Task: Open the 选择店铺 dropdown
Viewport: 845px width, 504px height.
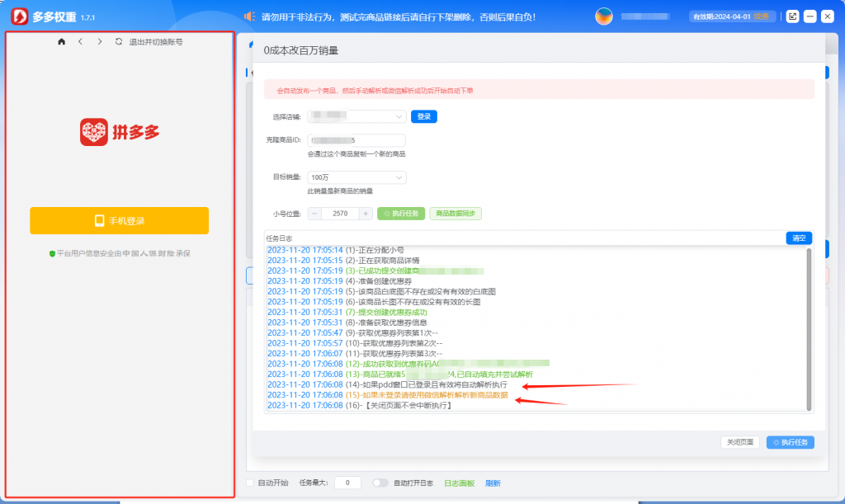Action: coord(356,116)
